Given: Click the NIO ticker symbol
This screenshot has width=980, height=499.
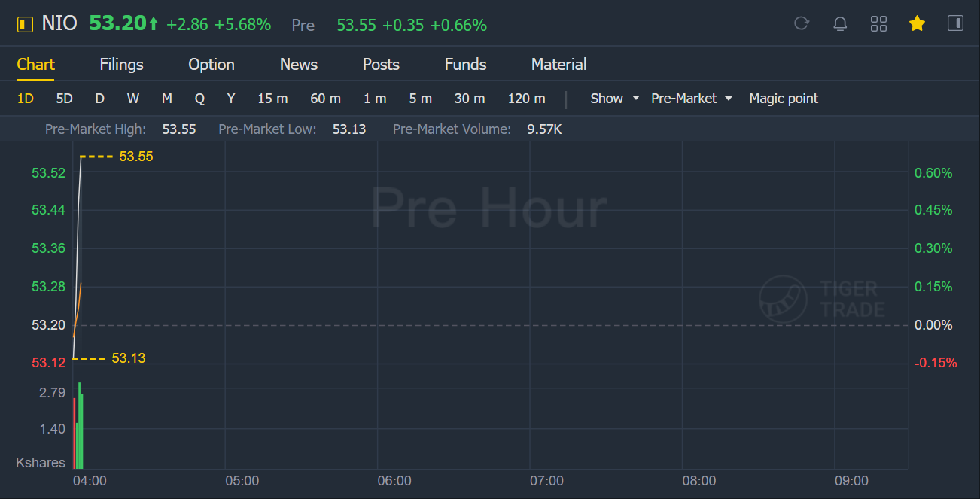Looking at the screenshot, I should (59, 24).
